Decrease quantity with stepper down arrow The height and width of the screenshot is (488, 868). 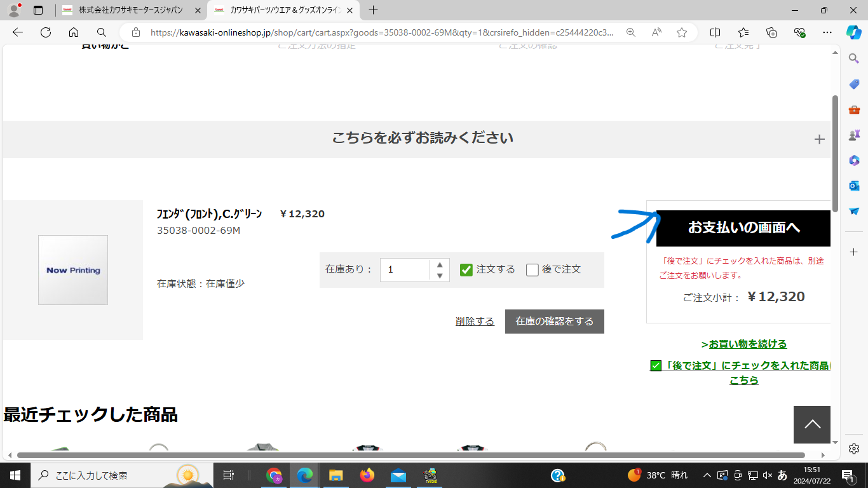440,276
